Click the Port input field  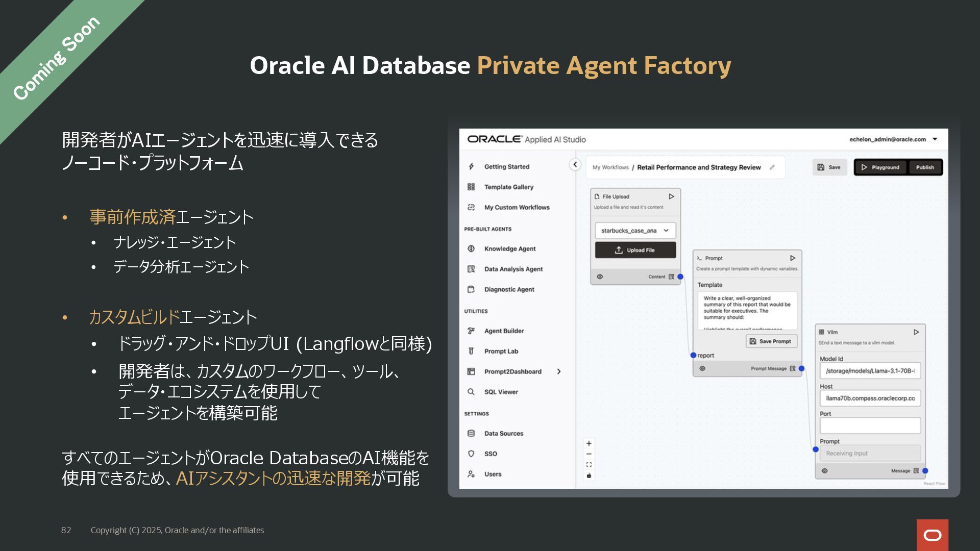(x=870, y=425)
